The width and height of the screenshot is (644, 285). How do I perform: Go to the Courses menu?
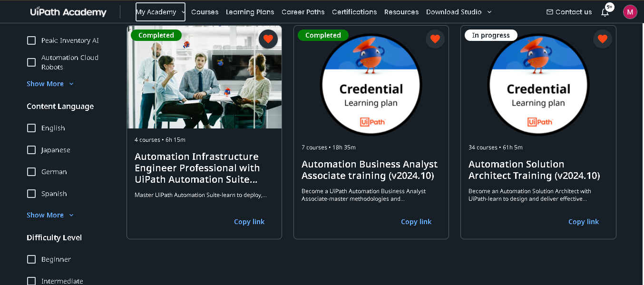pos(205,12)
